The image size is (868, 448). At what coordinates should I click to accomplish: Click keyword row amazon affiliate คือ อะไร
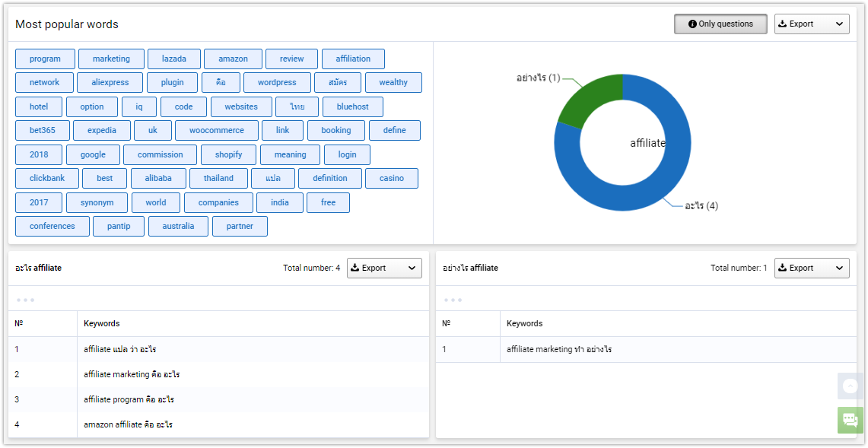click(218, 424)
